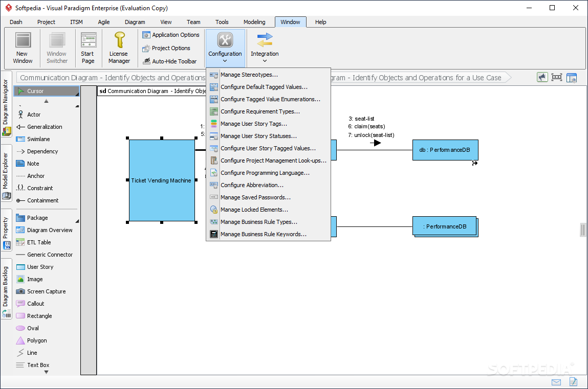Choose the Diagram Overview tool
588x389 pixels.
[47, 230]
